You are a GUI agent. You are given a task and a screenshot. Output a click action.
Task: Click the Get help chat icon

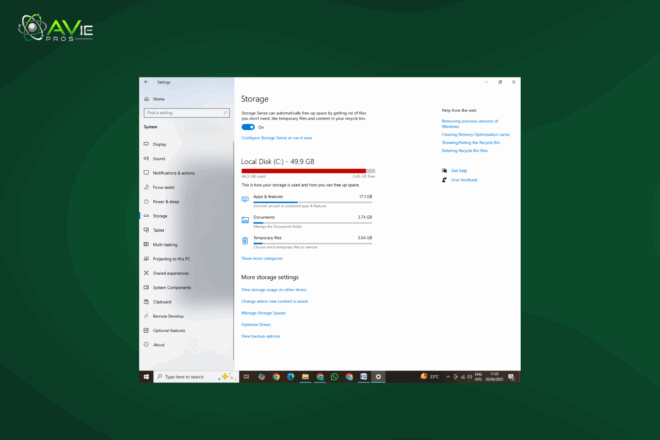tap(444, 171)
